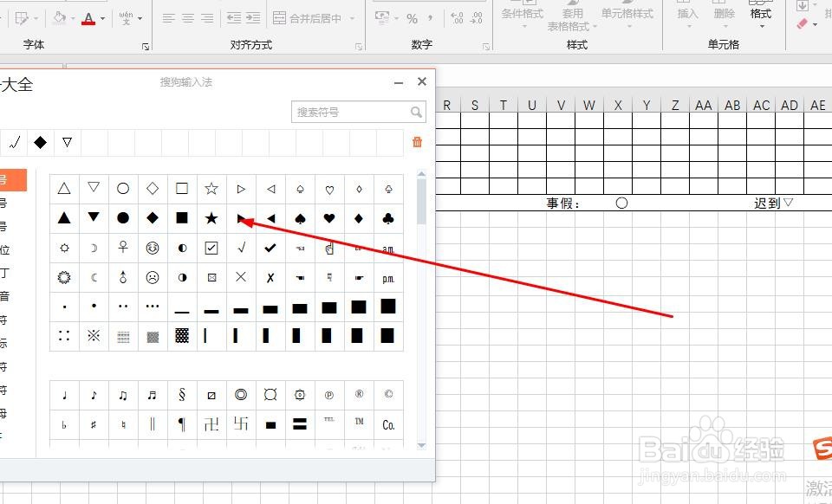Center text horizontally in ribbon
This screenshot has width=832, height=504.
(188, 18)
